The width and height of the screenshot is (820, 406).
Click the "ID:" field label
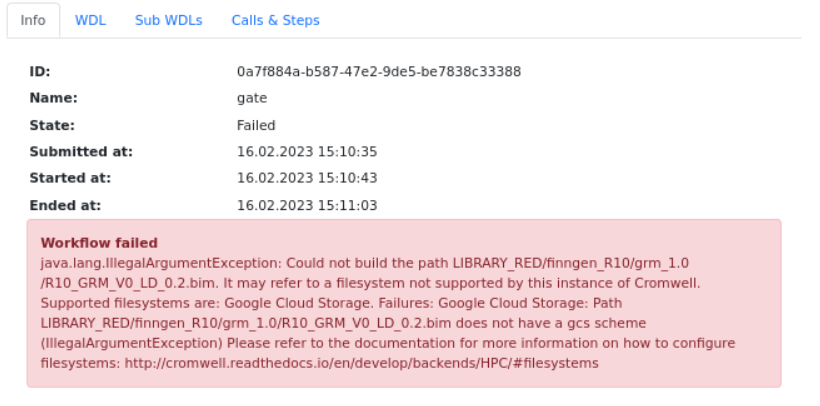(40, 72)
